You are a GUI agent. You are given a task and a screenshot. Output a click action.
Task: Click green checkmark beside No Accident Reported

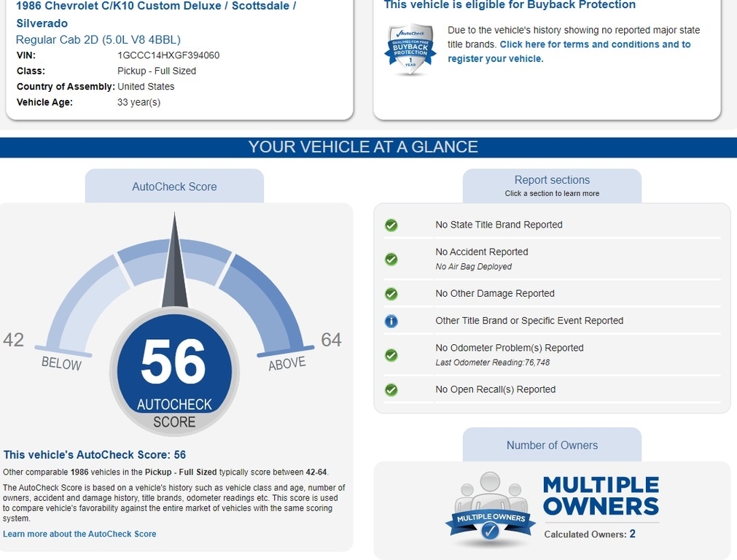click(391, 259)
